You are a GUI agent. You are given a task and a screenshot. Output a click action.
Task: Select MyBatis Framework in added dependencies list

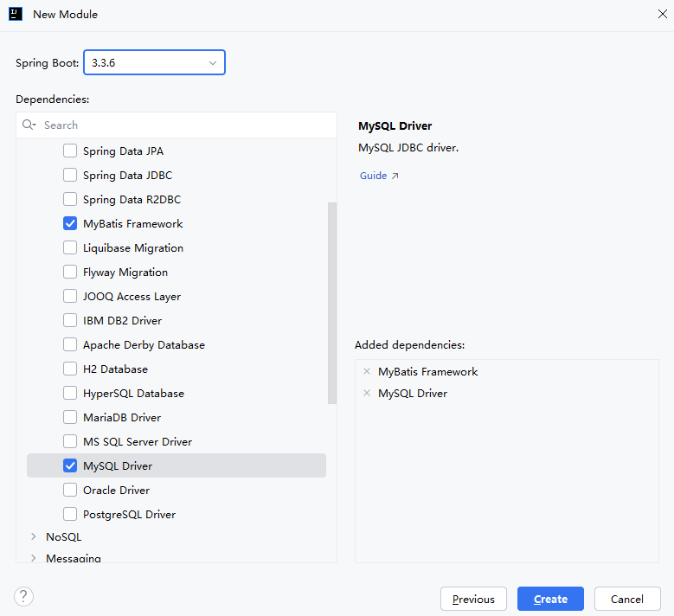427,372
